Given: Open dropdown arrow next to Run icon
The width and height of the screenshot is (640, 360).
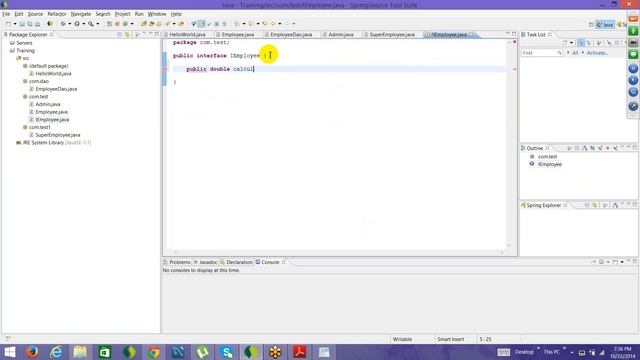Looking at the screenshot, I should click(84, 24).
